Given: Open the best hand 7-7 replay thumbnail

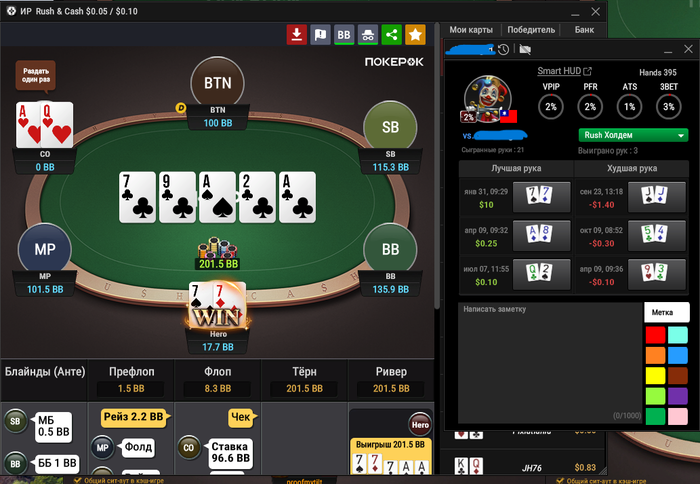Looking at the screenshot, I should pos(541,196).
